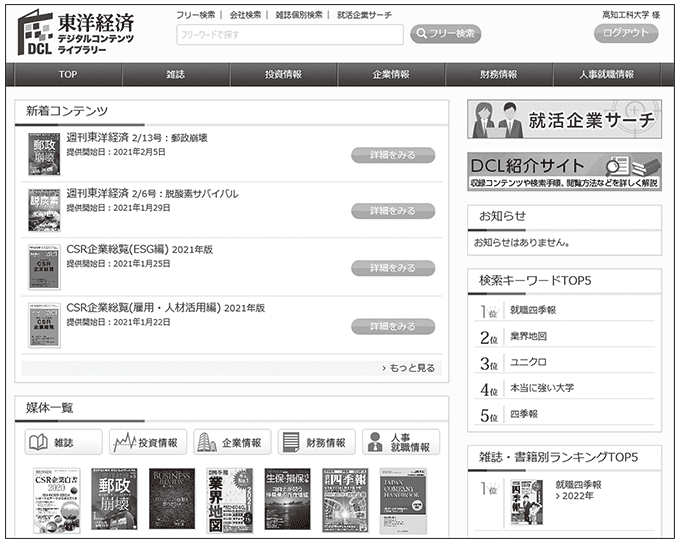The image size is (680, 544).
Task: Click the ログアウト button
Action: click(x=625, y=33)
